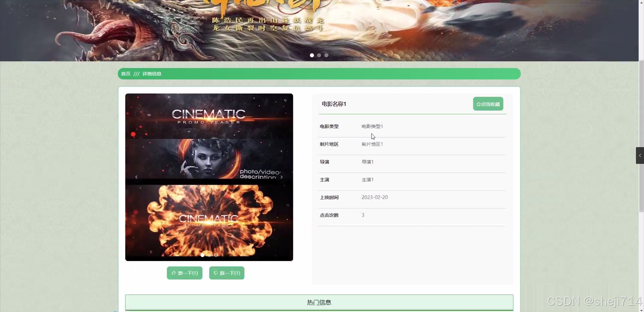Viewport: 644px width, 312px height.
Task: Select the third banner indicator dot
Action: tap(326, 55)
